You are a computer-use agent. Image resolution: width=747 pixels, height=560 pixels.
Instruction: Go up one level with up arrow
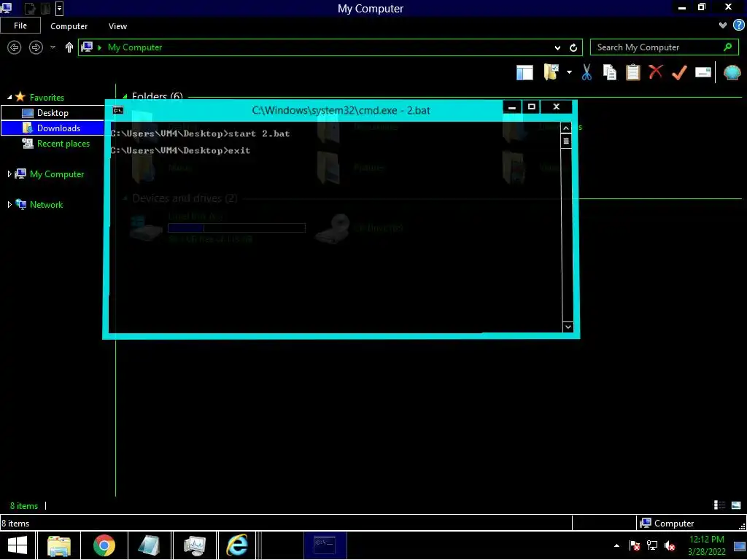tap(69, 47)
